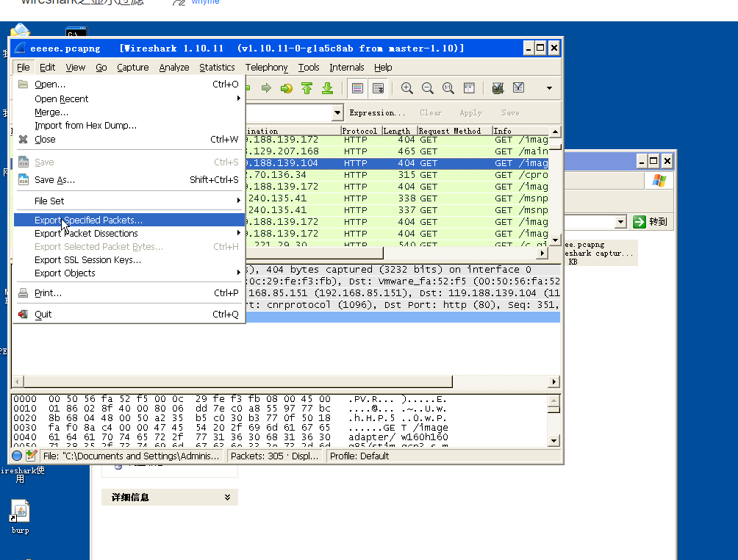The height and width of the screenshot is (560, 738).
Task: Reset zoom with the 1:1 magnifier icon
Action: tap(448, 88)
